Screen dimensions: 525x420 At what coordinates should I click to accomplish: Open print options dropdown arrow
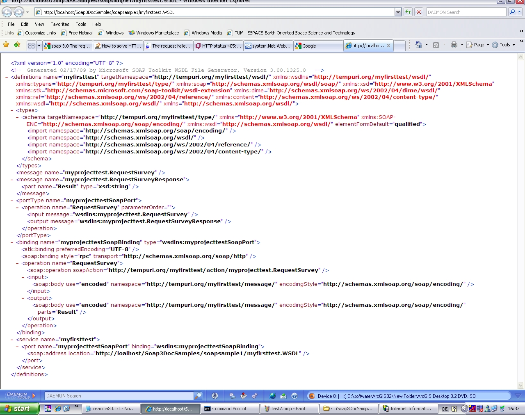462,45
